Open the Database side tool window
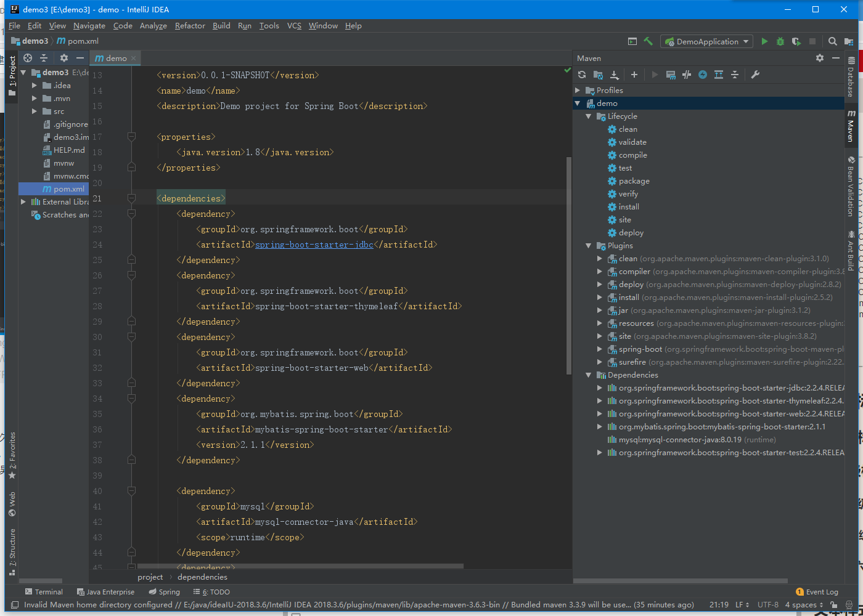Screen dimensions: 863x616 [x=851, y=76]
